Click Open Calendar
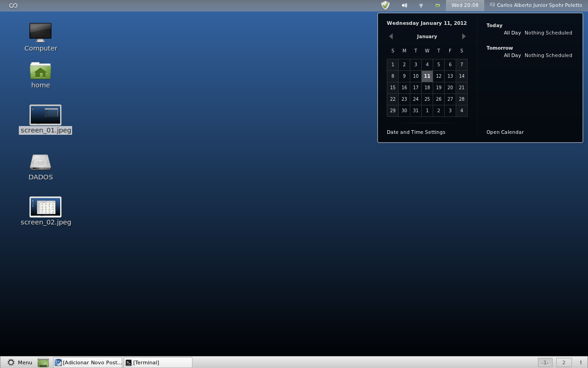 [505, 132]
